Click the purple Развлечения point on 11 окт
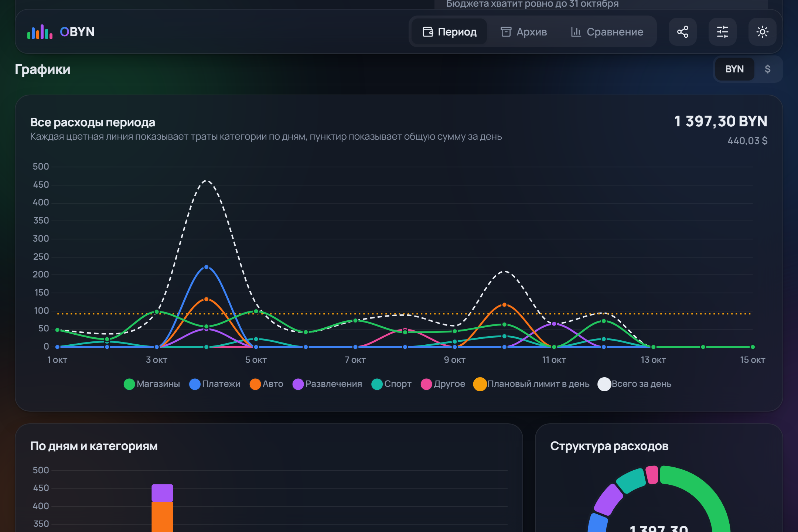Screen dimensions: 798x532 [x=554, y=324]
